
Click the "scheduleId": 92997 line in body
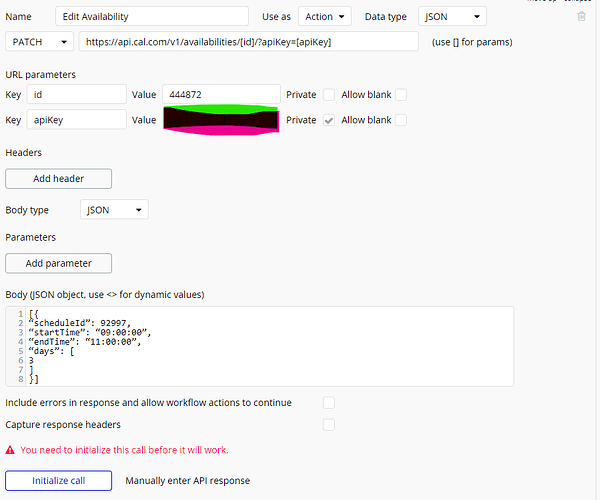pos(80,323)
